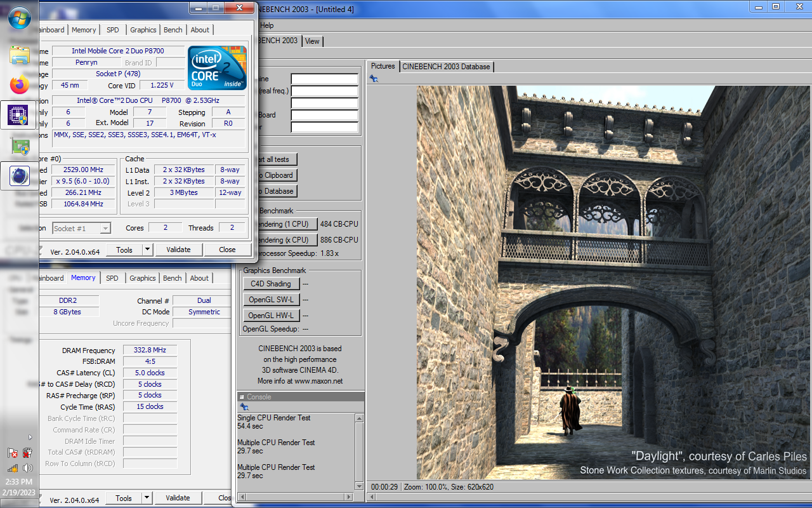The width and height of the screenshot is (812, 508).
Task: Click Validate in the upper CPU-Z window
Action: (178, 250)
